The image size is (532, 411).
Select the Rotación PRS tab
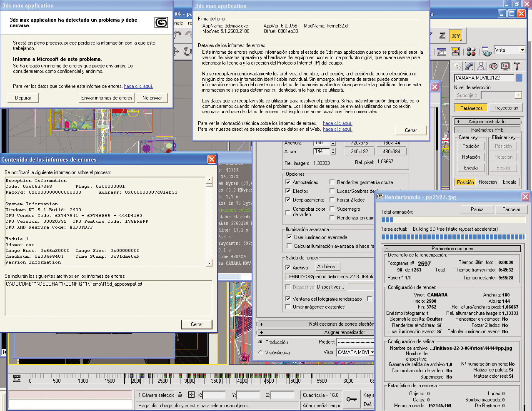[x=487, y=182]
